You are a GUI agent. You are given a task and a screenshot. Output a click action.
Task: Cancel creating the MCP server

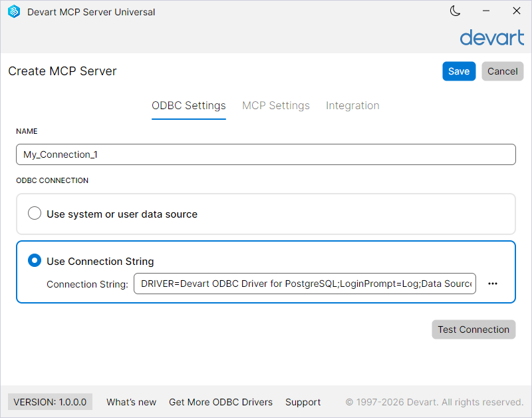(503, 71)
